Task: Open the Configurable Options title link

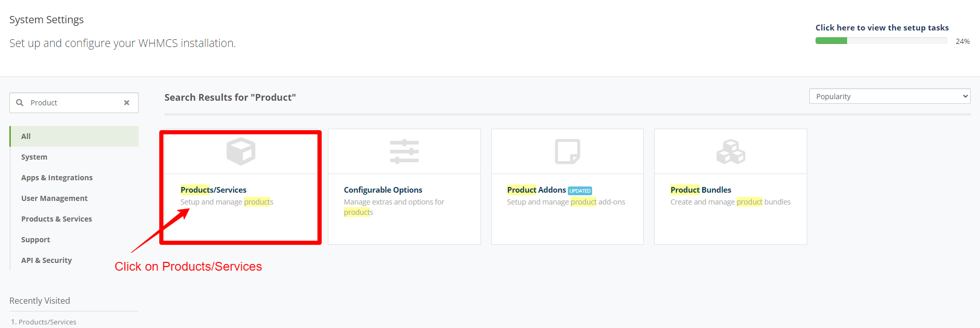Action: [x=383, y=190]
